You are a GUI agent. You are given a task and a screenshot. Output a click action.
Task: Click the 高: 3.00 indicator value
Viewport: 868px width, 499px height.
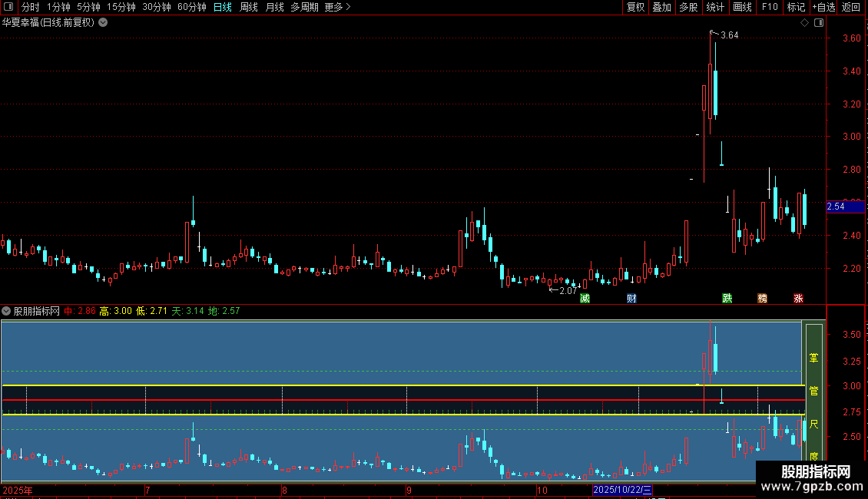click(x=116, y=311)
